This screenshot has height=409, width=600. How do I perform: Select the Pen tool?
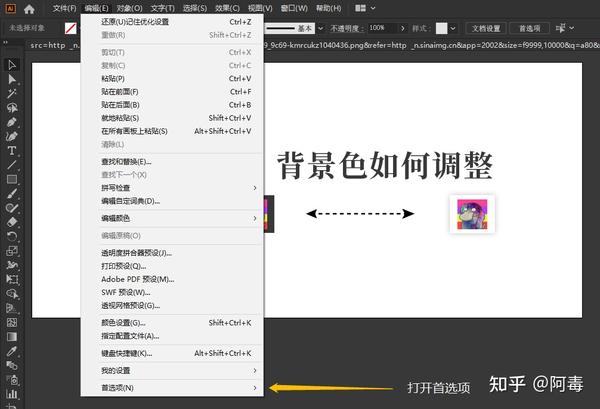[12, 122]
